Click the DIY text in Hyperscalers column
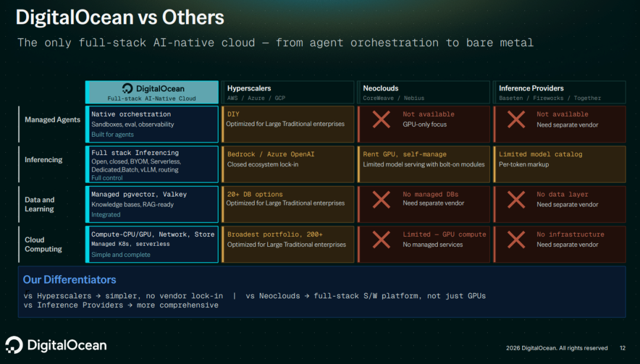This screenshot has height=364, width=640. pos(233,114)
